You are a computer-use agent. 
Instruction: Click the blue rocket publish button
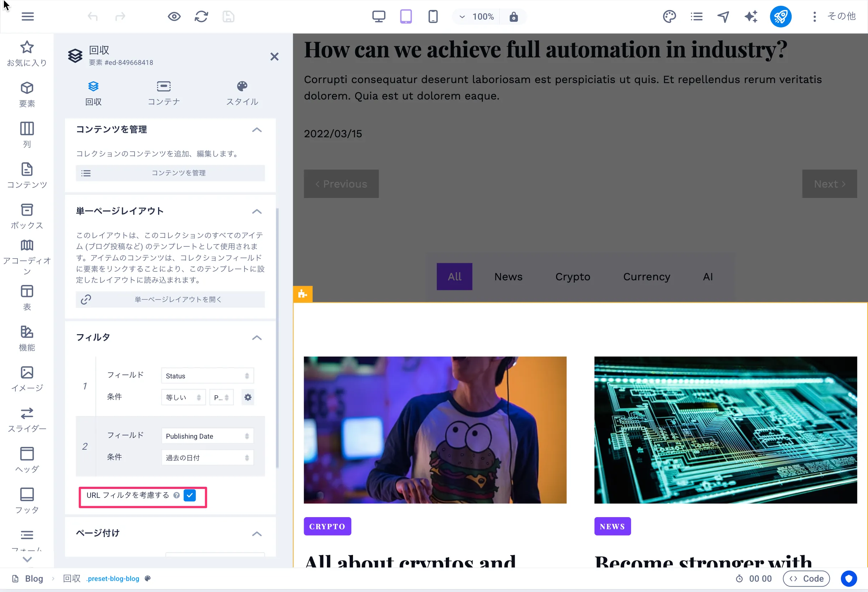781,16
